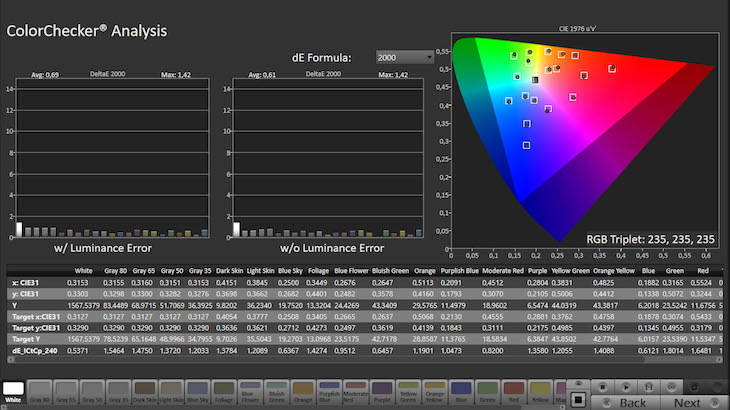Click the Target Y row label
The image size is (730, 410).
coord(24,339)
